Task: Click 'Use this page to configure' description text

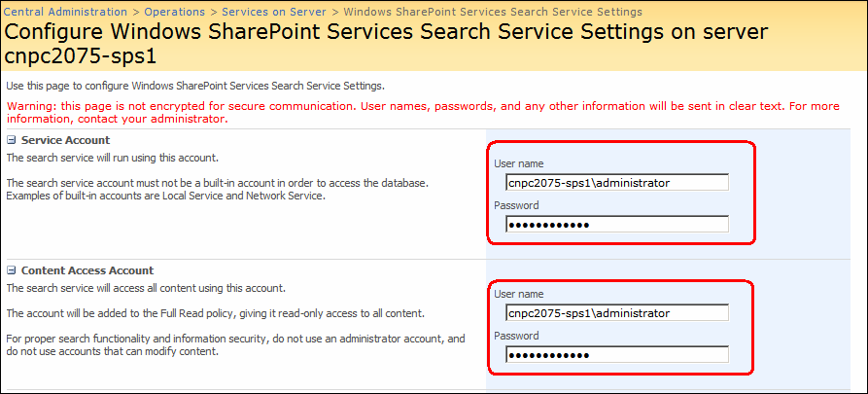Action: (x=195, y=87)
